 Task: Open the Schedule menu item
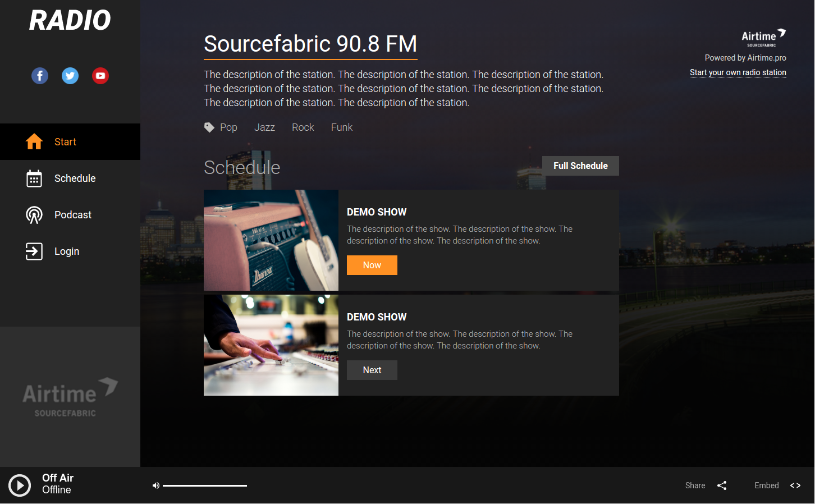(x=70, y=178)
